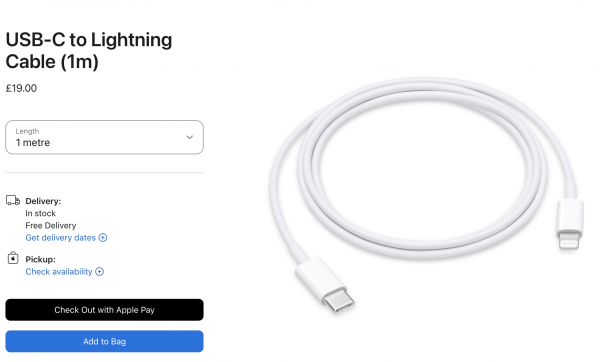
Task: Click the delivery truck icon
Action: point(13,201)
